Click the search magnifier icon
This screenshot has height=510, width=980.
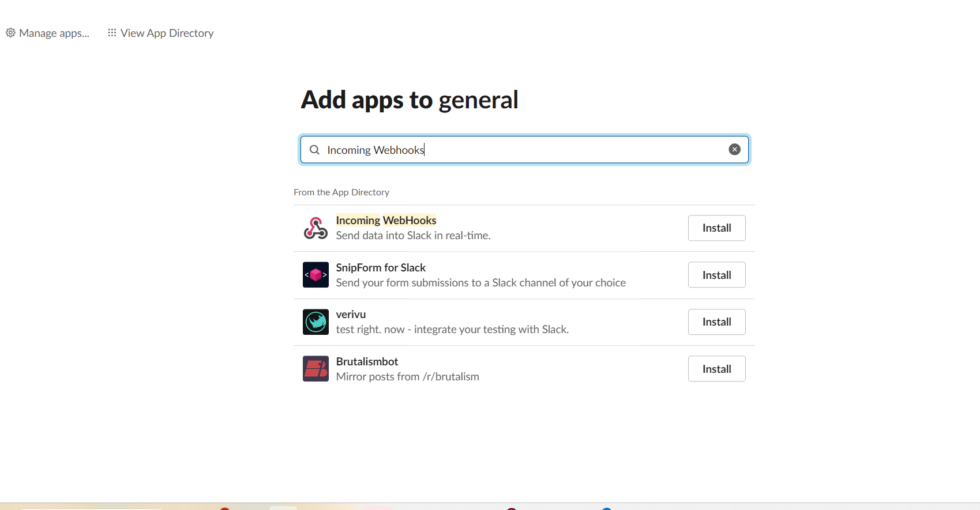coord(314,150)
